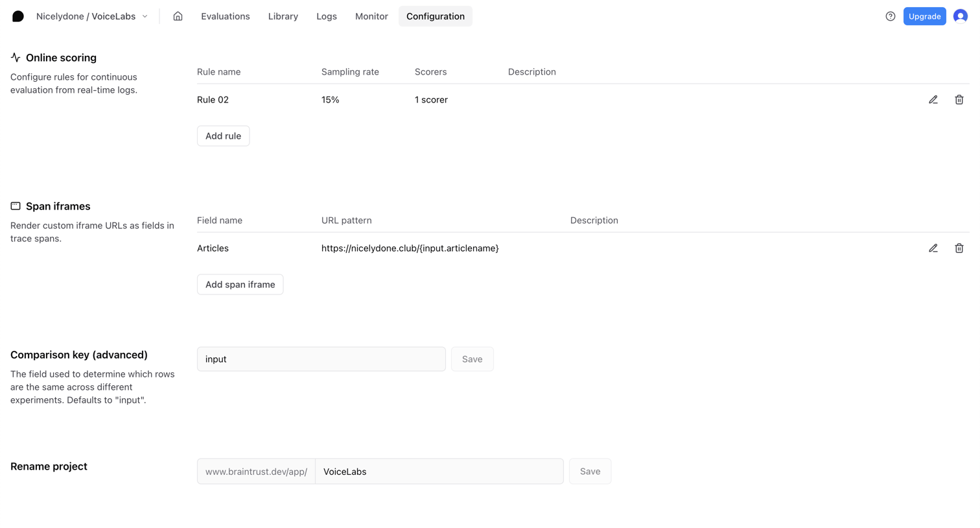Click the Online scoring heading
The image size is (980, 528).
click(61, 58)
